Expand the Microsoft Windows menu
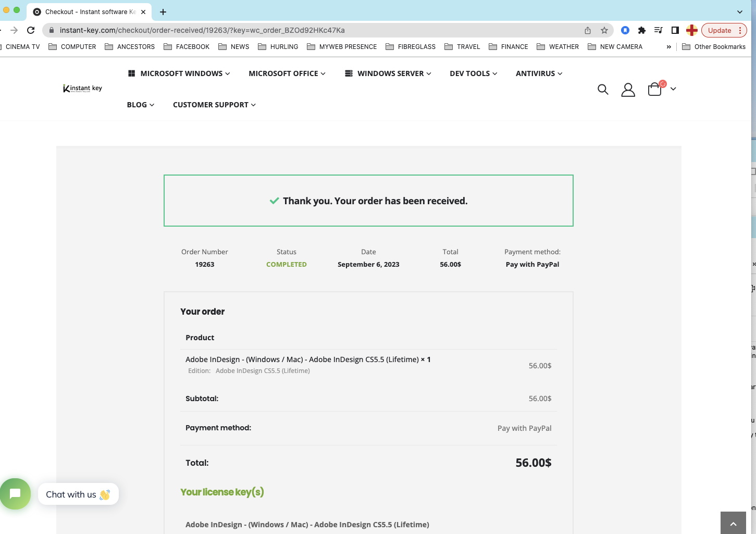 [179, 73]
